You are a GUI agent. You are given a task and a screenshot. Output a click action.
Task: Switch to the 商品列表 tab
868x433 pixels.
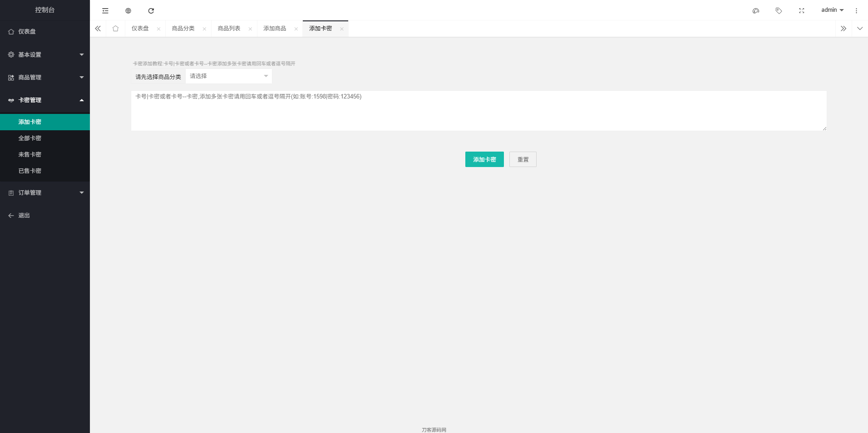pyautogui.click(x=229, y=29)
